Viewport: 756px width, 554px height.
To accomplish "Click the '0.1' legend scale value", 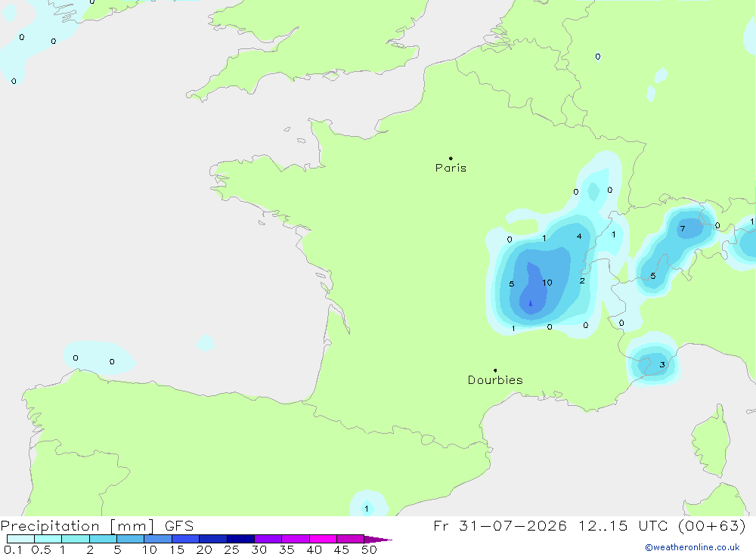I will click(13, 549).
